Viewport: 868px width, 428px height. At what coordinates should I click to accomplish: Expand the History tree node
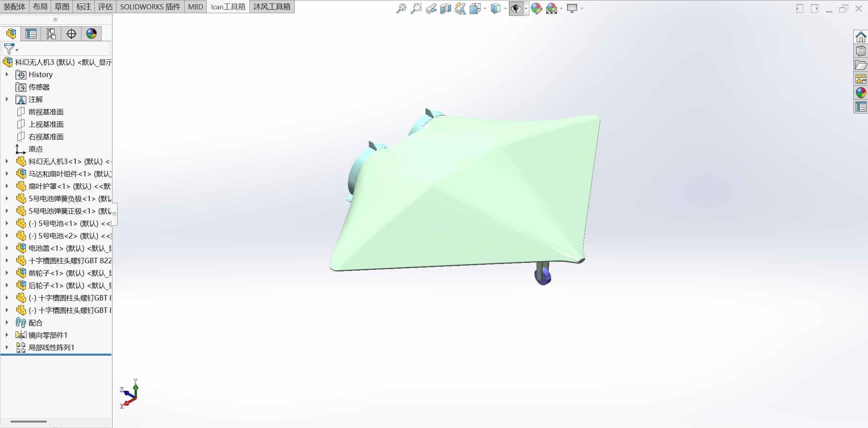pos(7,74)
